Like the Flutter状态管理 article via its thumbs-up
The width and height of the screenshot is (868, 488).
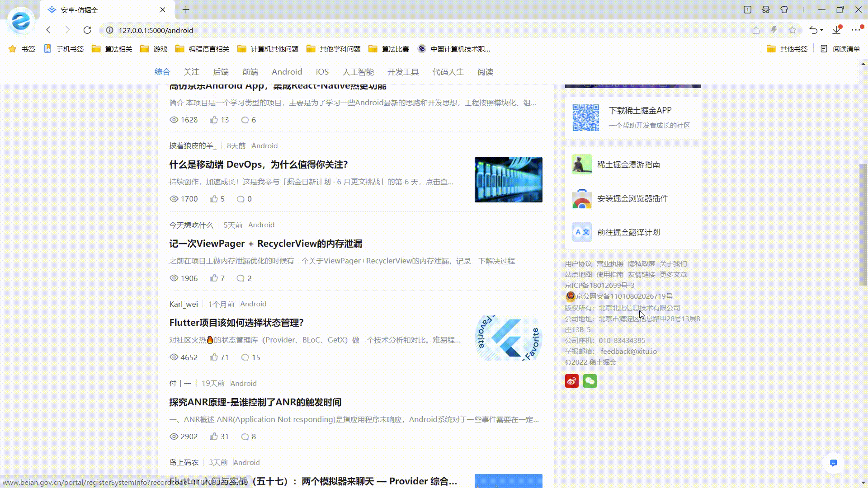point(214,357)
